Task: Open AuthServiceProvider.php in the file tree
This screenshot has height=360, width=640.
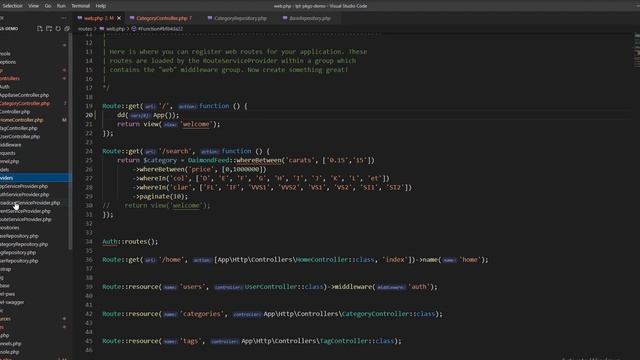Action: pyautogui.click(x=24, y=195)
